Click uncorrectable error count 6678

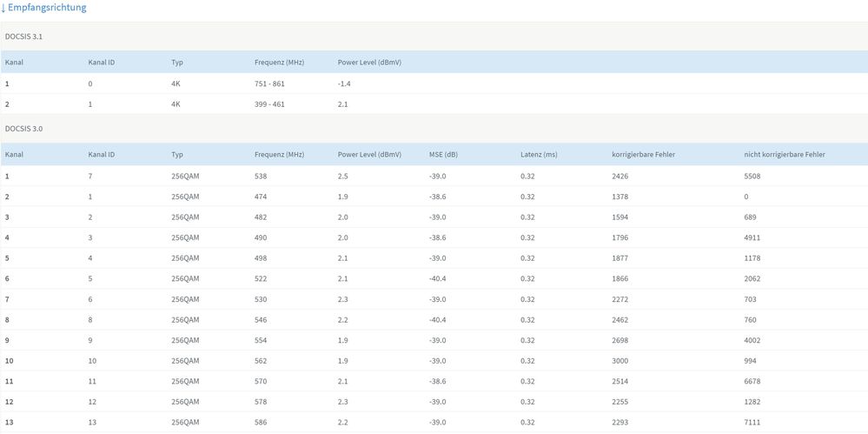point(752,381)
